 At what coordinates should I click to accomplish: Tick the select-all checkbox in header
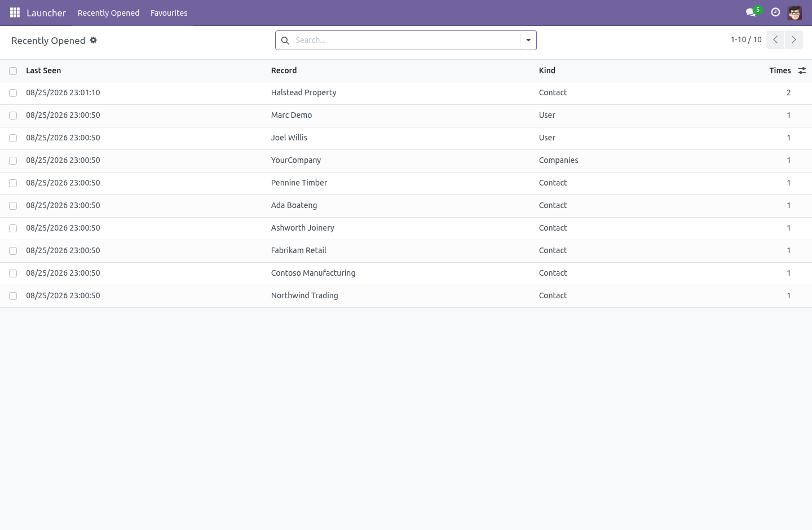(13, 71)
